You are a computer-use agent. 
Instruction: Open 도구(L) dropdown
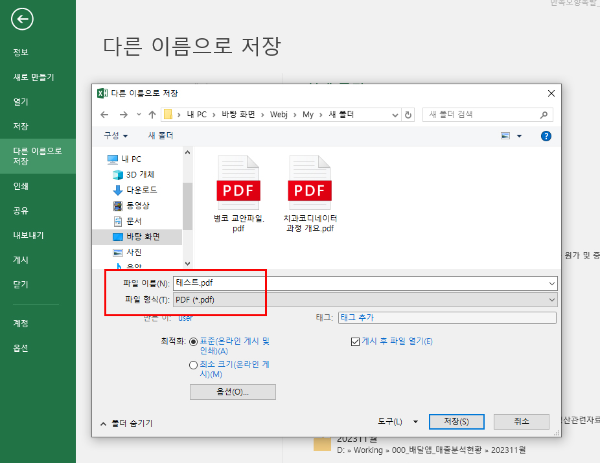(x=397, y=422)
